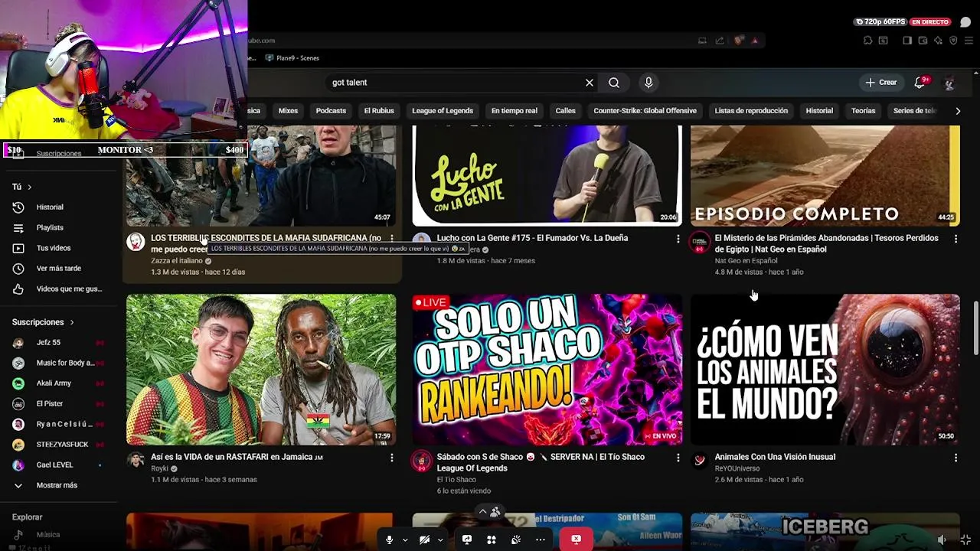Open YouTube notifications bell
The height and width of the screenshot is (551, 980).
click(x=920, y=83)
